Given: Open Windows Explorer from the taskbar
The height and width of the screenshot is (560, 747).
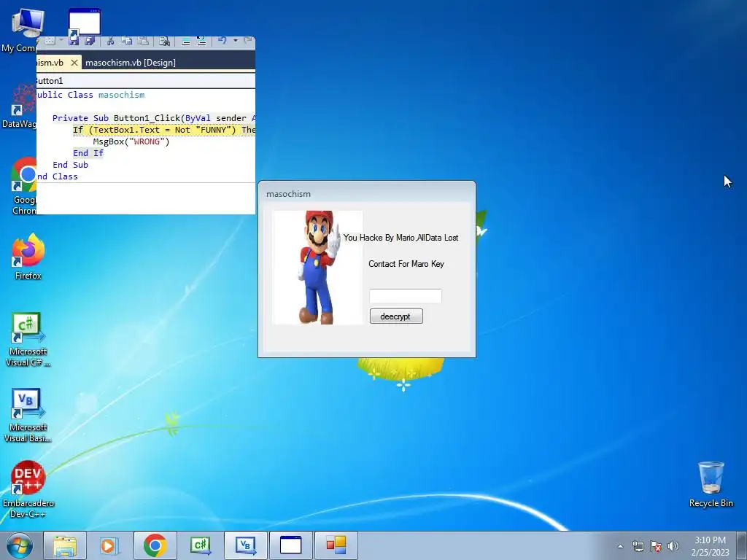Looking at the screenshot, I should click(x=65, y=545).
